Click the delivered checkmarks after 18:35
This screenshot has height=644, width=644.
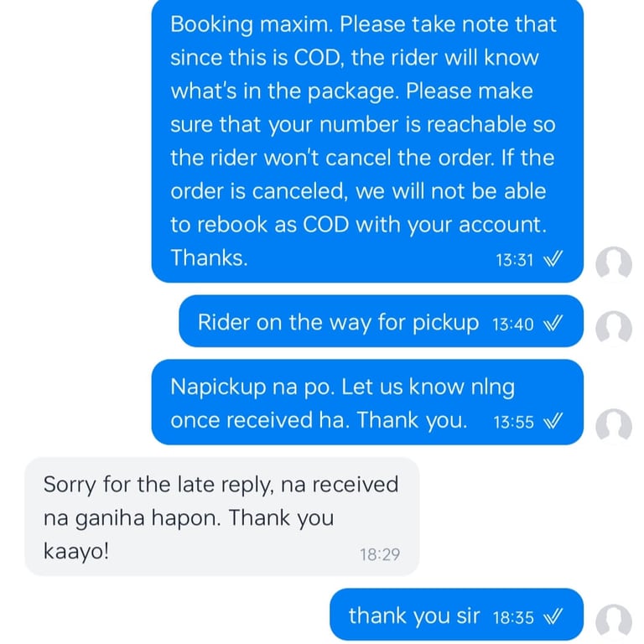coord(552,618)
